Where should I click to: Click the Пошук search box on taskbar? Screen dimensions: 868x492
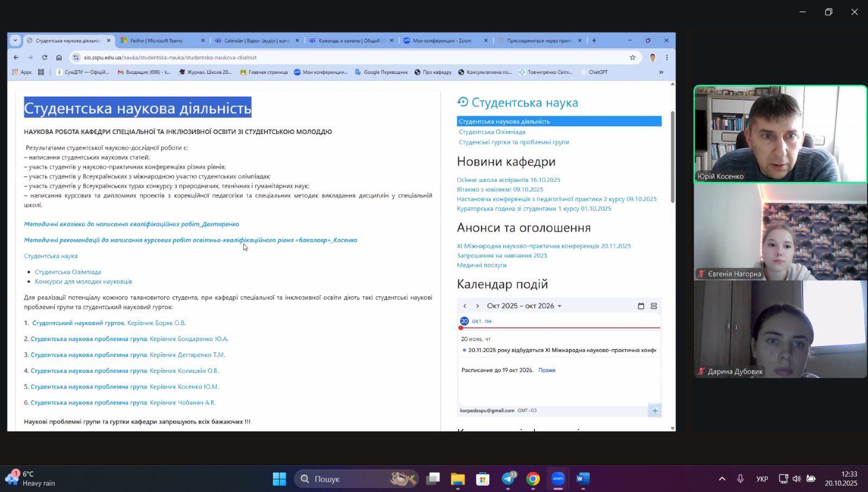coord(347,479)
